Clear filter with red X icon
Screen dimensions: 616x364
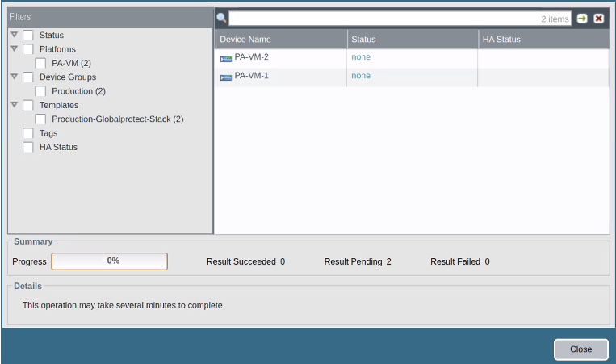coord(599,19)
